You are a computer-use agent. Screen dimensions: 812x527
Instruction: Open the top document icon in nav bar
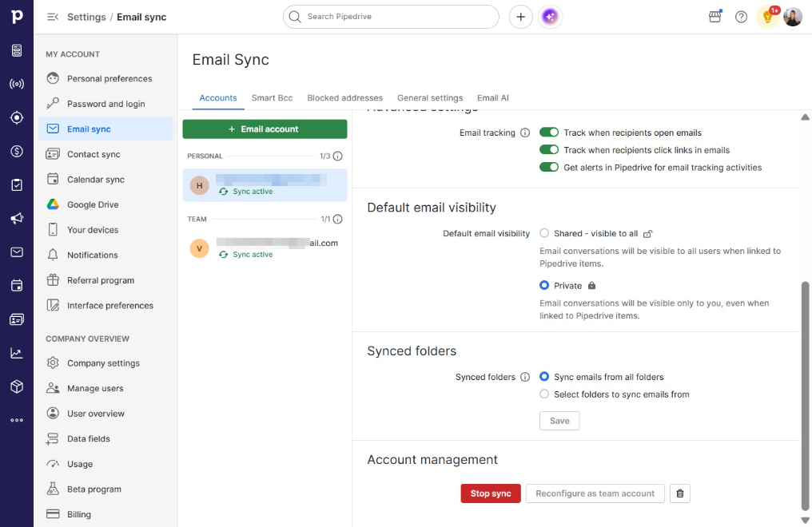pos(17,50)
